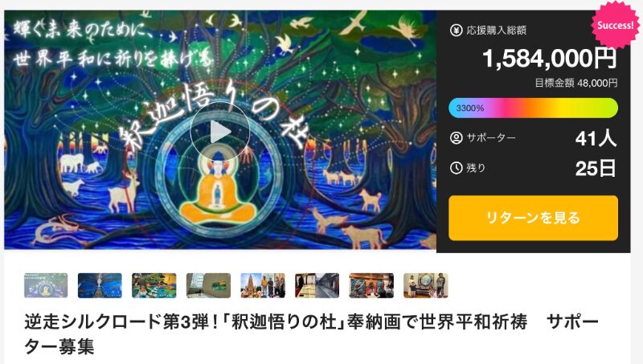Select the first faded Buddha thumbnail
This screenshot has width=643, height=364.
click(46, 285)
